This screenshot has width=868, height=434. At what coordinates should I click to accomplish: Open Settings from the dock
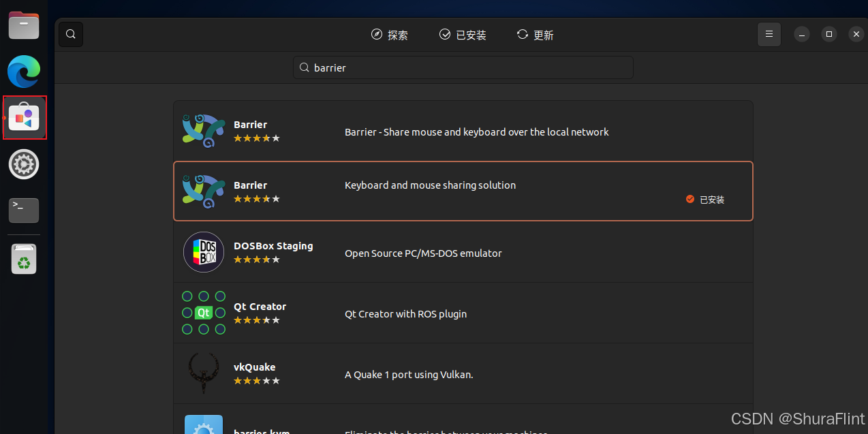tap(24, 164)
